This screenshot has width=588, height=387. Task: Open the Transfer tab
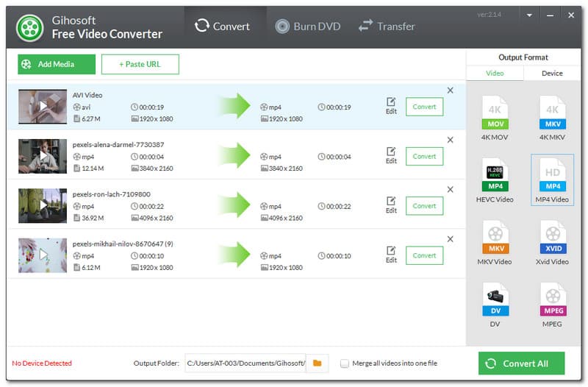pyautogui.click(x=387, y=26)
